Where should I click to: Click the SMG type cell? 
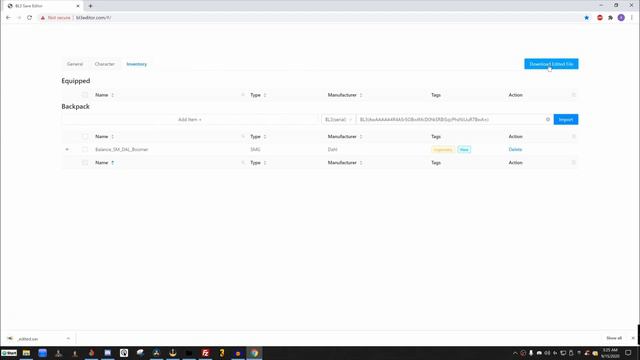(x=255, y=149)
